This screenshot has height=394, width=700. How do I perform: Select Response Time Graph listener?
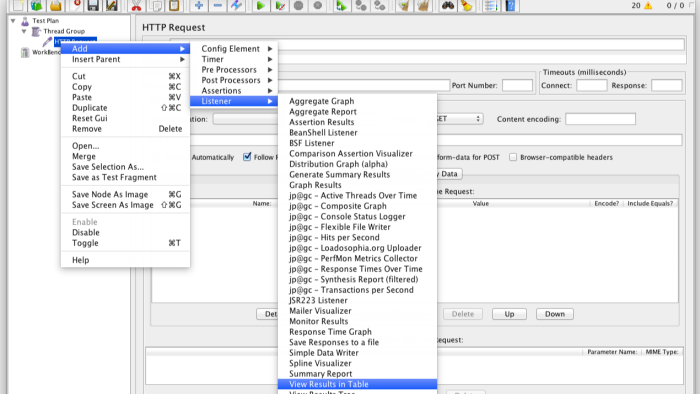click(x=357, y=332)
